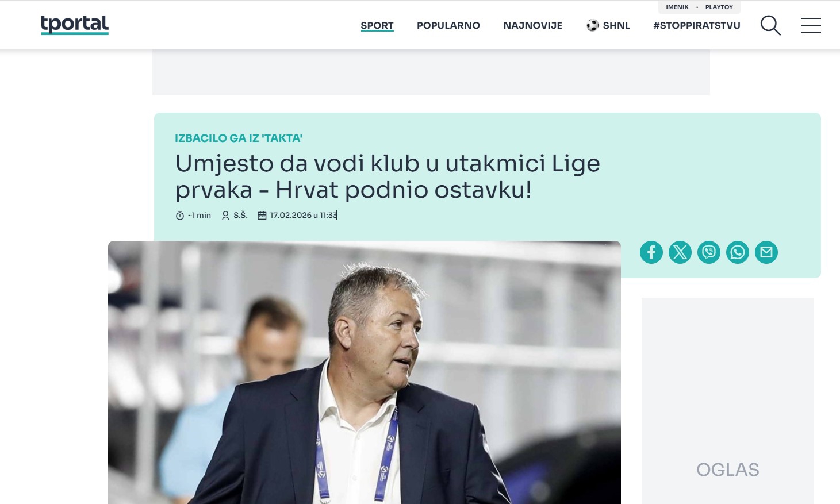This screenshot has height=504, width=840.
Task: Click the OGLAS ad placeholder
Action: click(x=728, y=401)
